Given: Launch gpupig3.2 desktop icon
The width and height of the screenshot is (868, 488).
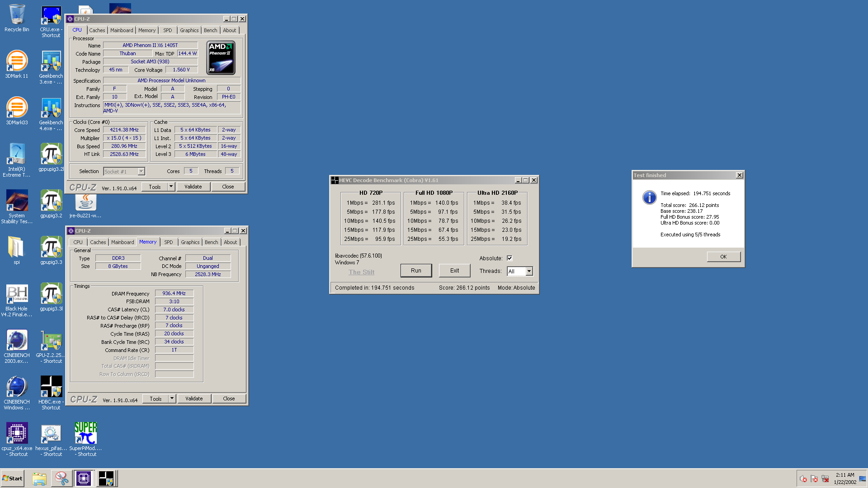Looking at the screenshot, I should [x=51, y=203].
